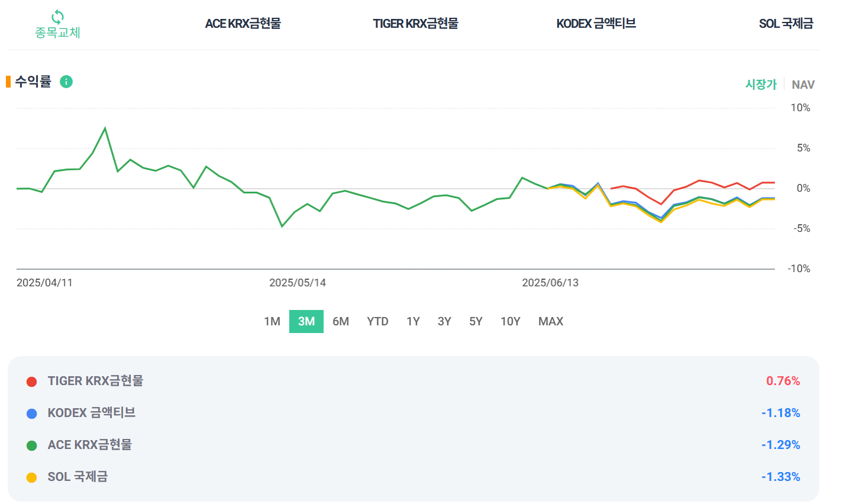Select the MAX period tab
The height and width of the screenshot is (504, 843).
[x=551, y=321]
